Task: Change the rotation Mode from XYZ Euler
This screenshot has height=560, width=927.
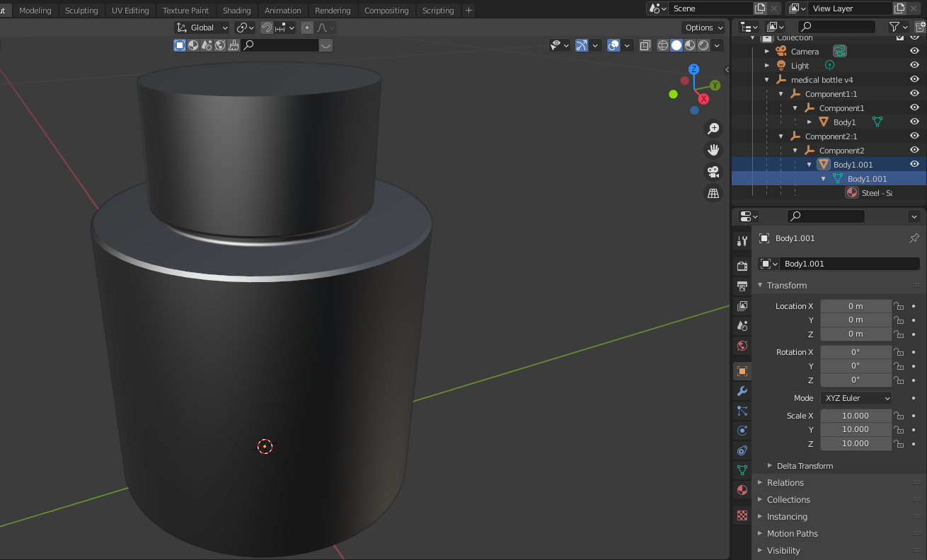Action: click(856, 397)
